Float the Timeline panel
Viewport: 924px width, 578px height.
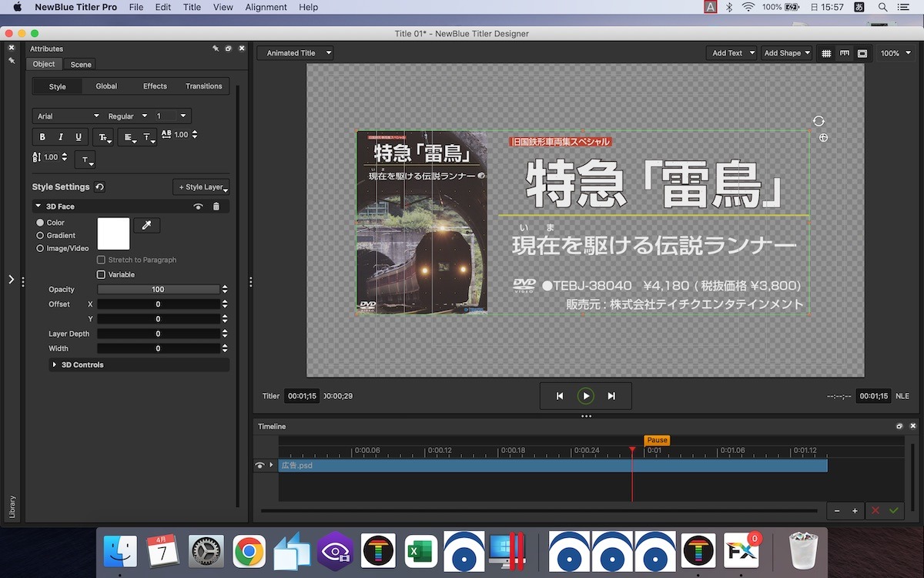coord(899,426)
